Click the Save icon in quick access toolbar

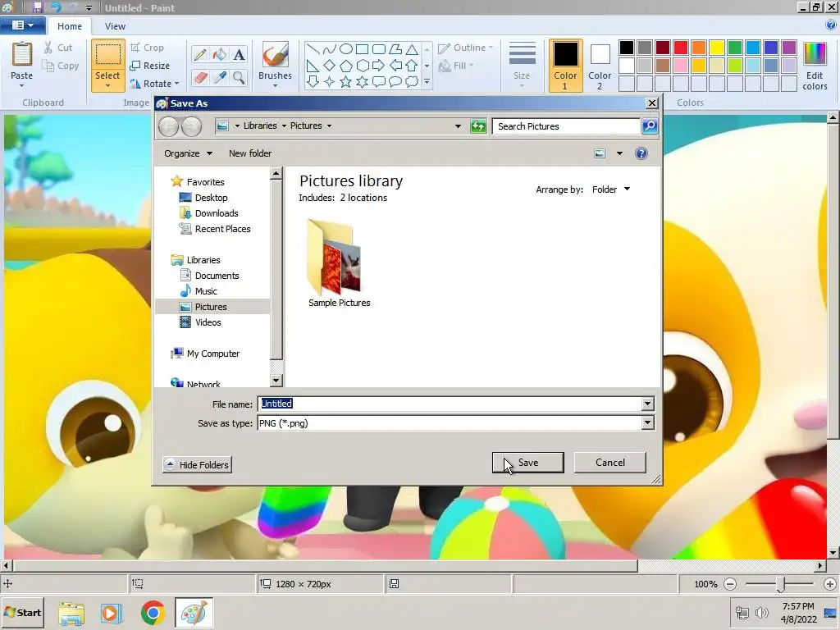pyautogui.click(x=38, y=7)
